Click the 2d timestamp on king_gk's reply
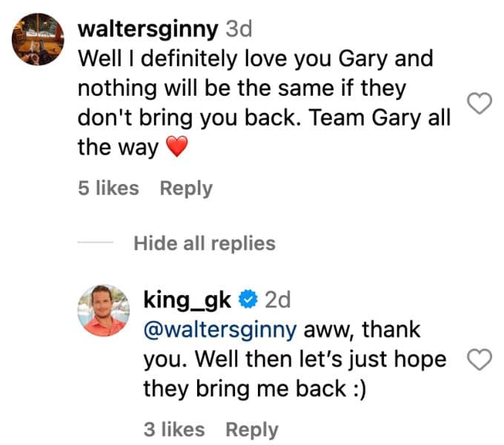Image resolution: width=504 pixels, height=445 pixels. point(278,300)
